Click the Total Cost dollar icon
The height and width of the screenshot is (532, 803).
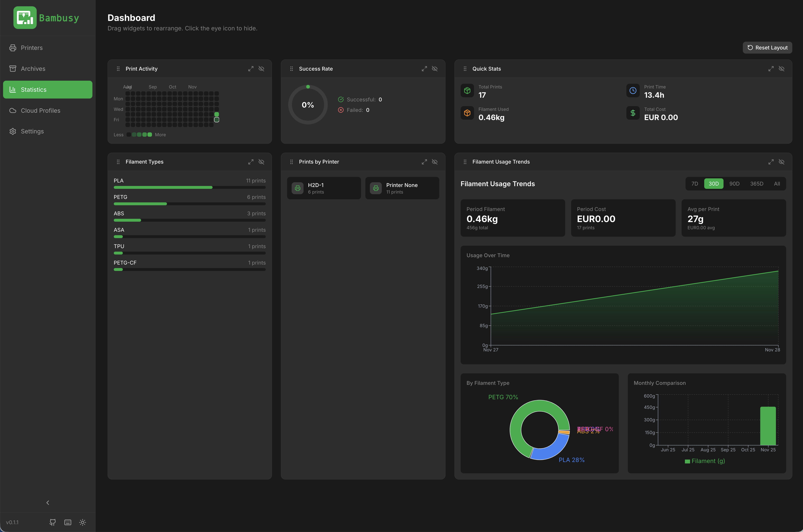[x=633, y=113]
